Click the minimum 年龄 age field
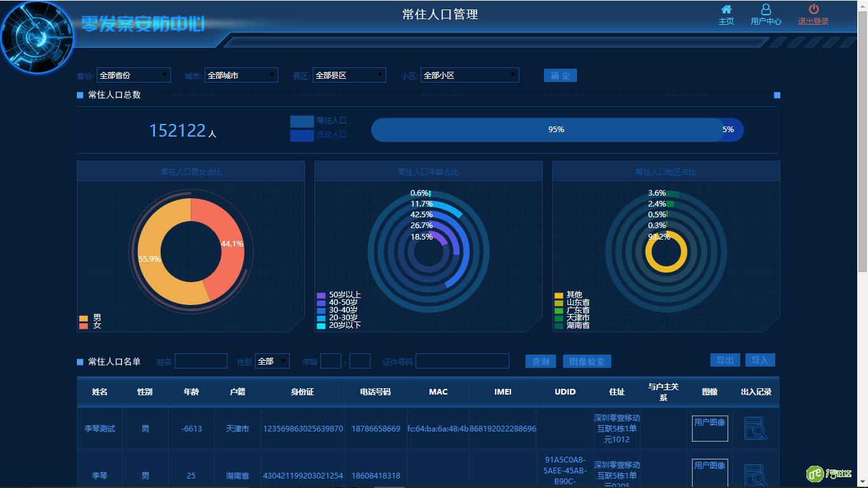Image resolution: width=868 pixels, height=488 pixels. [330, 361]
